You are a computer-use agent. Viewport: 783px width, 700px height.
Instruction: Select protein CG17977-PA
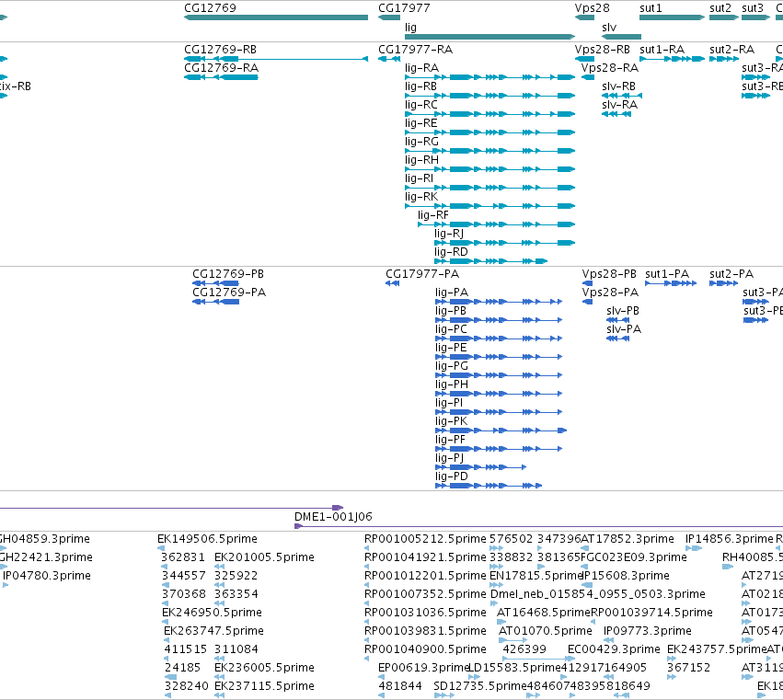click(x=393, y=283)
